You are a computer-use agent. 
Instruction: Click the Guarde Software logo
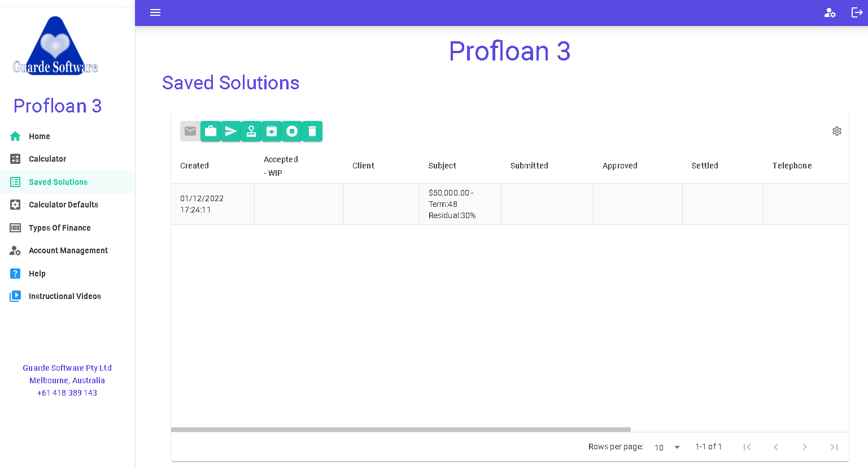point(55,46)
